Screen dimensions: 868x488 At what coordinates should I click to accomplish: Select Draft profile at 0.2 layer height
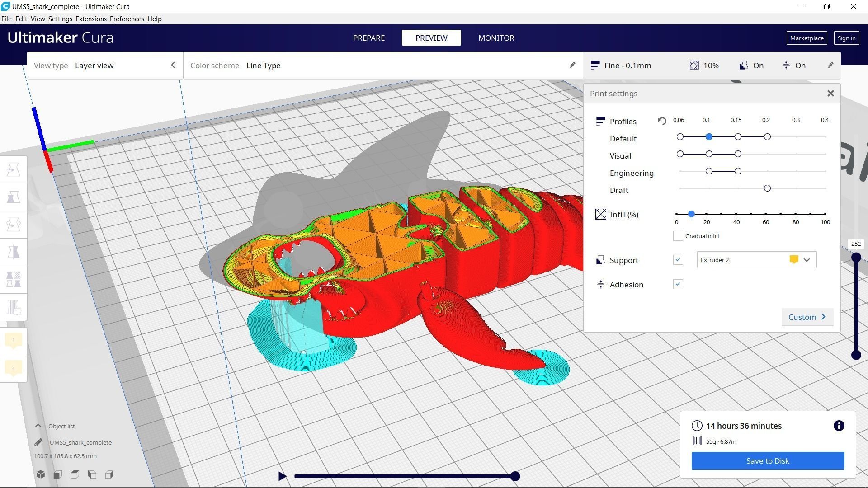tap(767, 188)
